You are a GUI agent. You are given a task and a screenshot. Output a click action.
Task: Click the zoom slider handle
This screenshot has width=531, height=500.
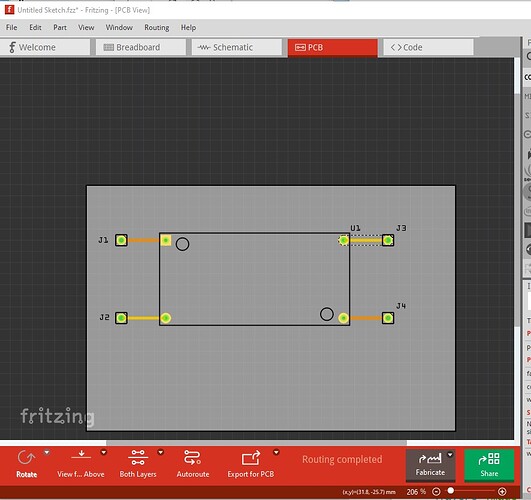[451, 491]
